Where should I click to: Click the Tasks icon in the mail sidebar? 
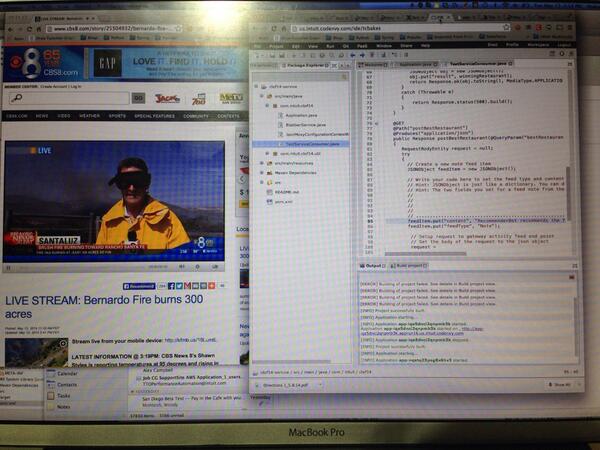(x=51, y=396)
